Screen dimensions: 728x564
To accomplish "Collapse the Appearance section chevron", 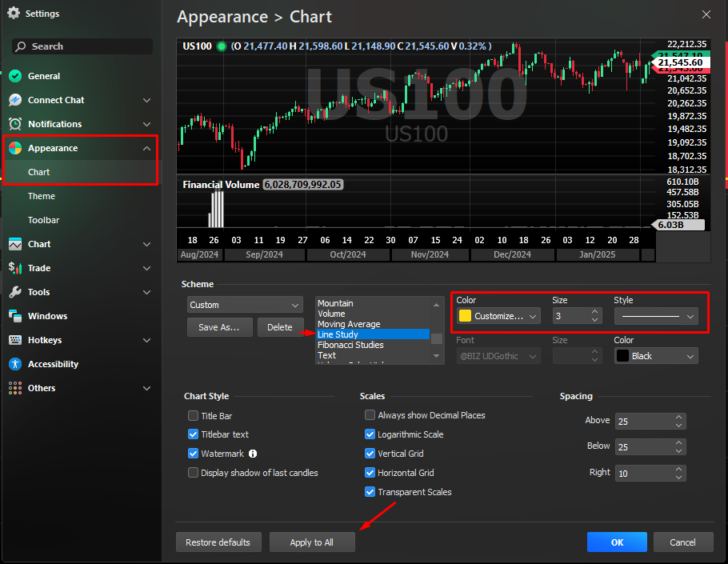I will [146, 148].
